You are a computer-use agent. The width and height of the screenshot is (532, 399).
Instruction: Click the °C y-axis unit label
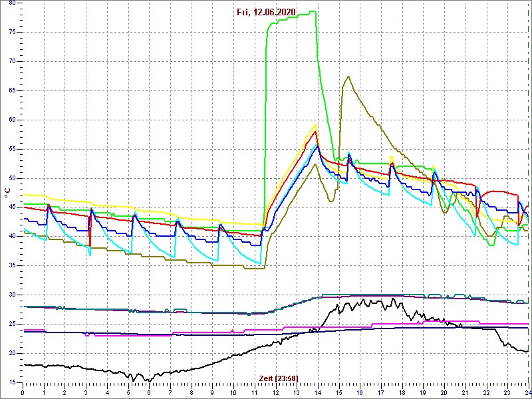coord(7,193)
